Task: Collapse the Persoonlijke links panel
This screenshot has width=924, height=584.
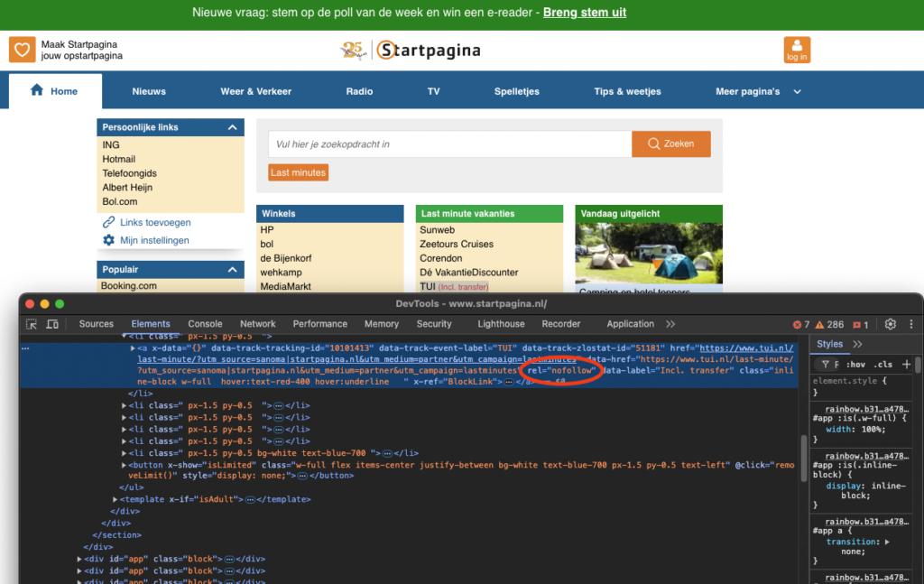Action: tap(232, 127)
